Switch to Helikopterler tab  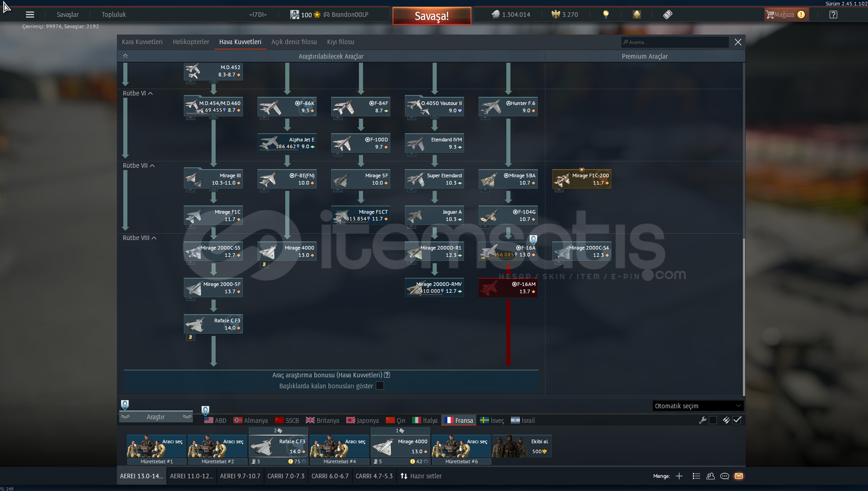tap(191, 42)
